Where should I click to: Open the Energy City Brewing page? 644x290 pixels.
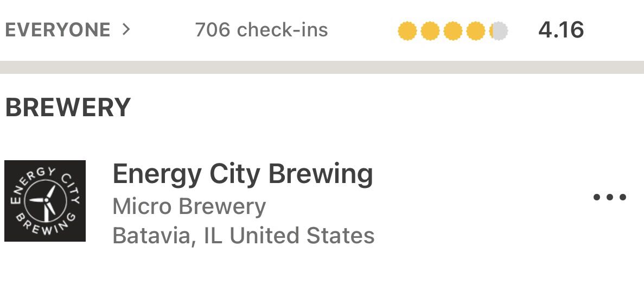pyautogui.click(x=243, y=174)
